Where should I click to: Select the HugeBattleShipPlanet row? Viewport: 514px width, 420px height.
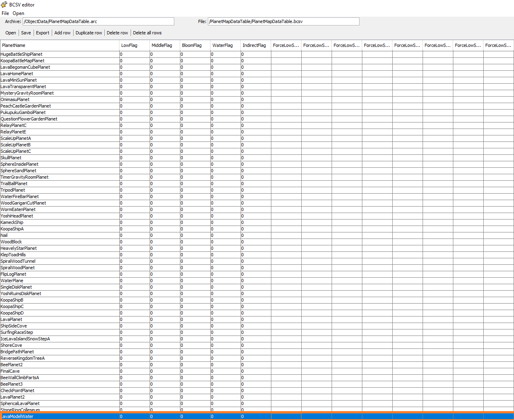[x=257, y=54]
